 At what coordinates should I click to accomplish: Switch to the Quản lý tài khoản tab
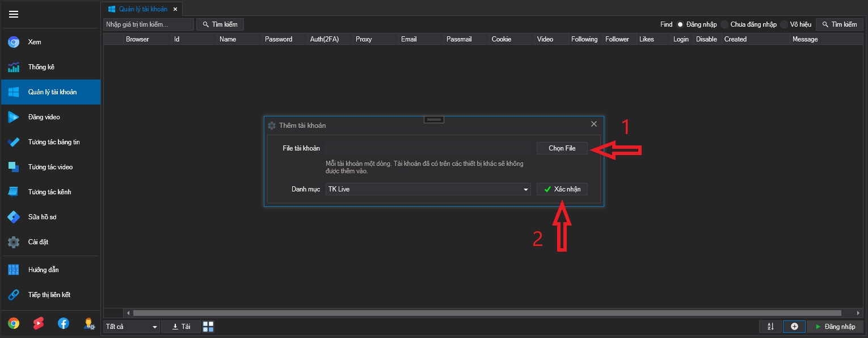click(142, 9)
